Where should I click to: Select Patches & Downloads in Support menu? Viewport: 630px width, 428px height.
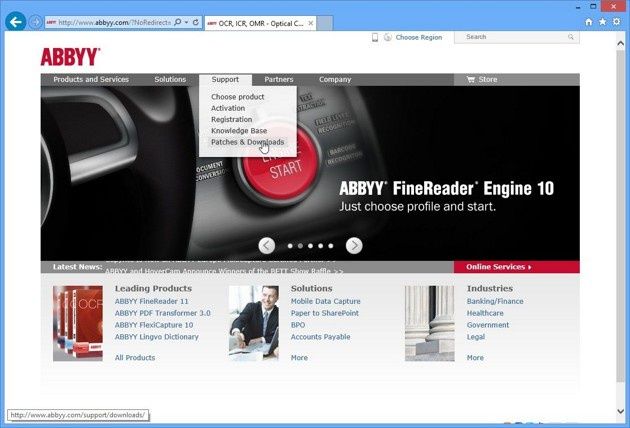pos(248,142)
